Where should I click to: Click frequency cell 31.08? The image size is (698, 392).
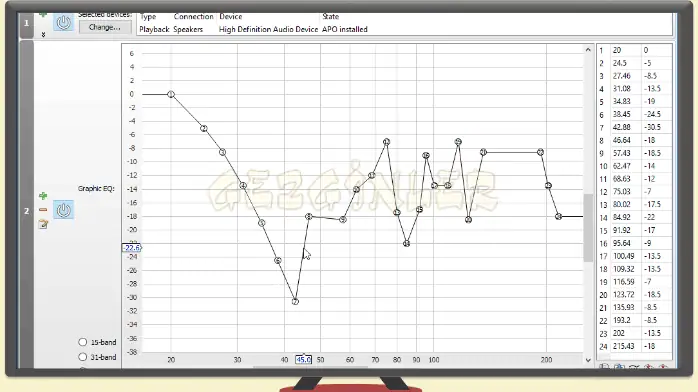(x=626, y=89)
